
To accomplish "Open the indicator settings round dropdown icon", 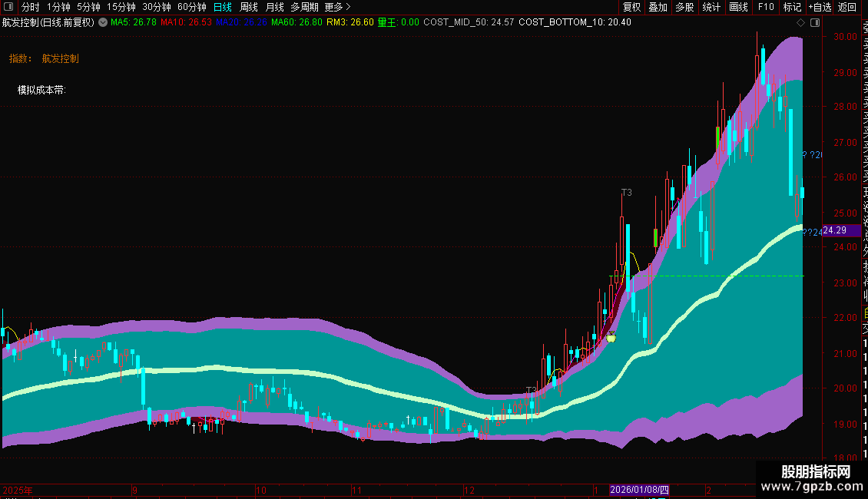I will click(103, 22).
